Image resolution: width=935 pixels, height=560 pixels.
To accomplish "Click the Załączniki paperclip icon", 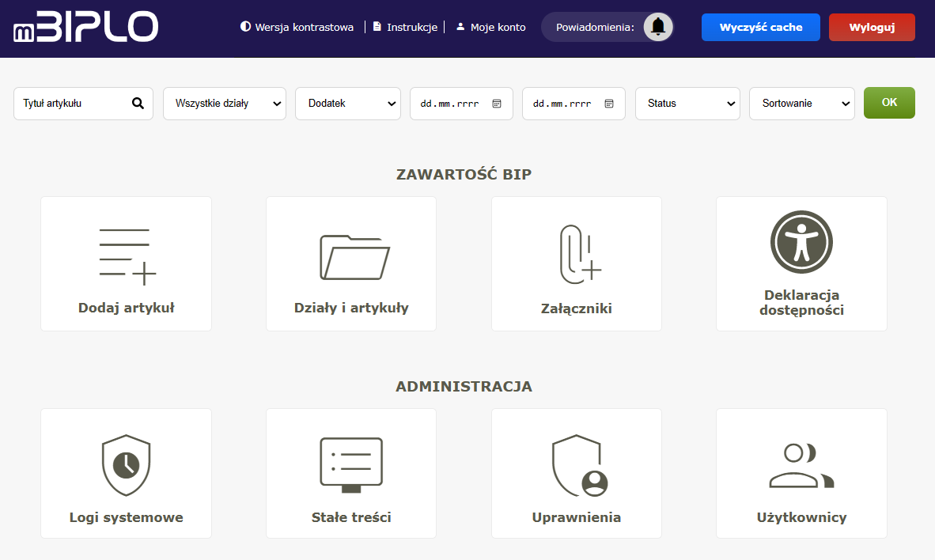I will [578, 255].
